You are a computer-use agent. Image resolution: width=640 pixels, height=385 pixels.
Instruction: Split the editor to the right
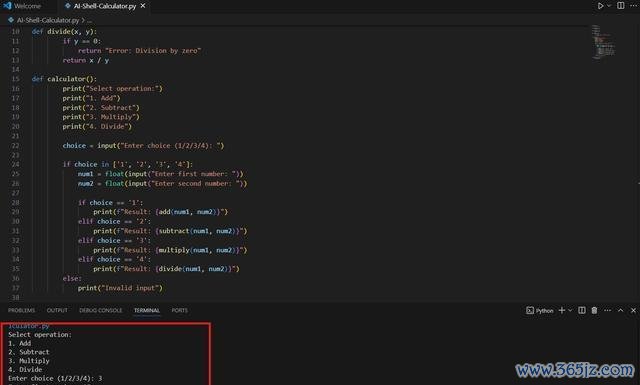pyautogui.click(x=620, y=6)
